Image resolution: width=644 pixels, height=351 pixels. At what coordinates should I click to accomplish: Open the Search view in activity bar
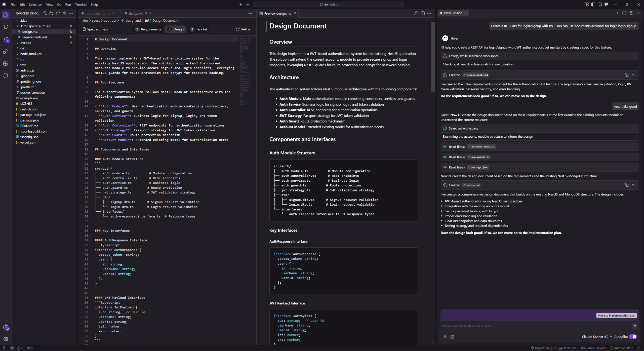[6, 27]
